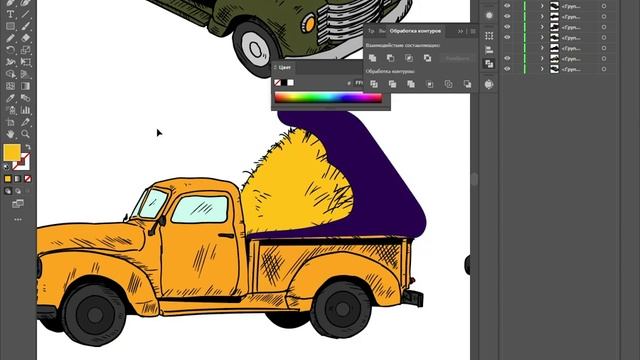Select the Perspective Grid tool
This screenshot has width=640, height=360.
point(25,74)
